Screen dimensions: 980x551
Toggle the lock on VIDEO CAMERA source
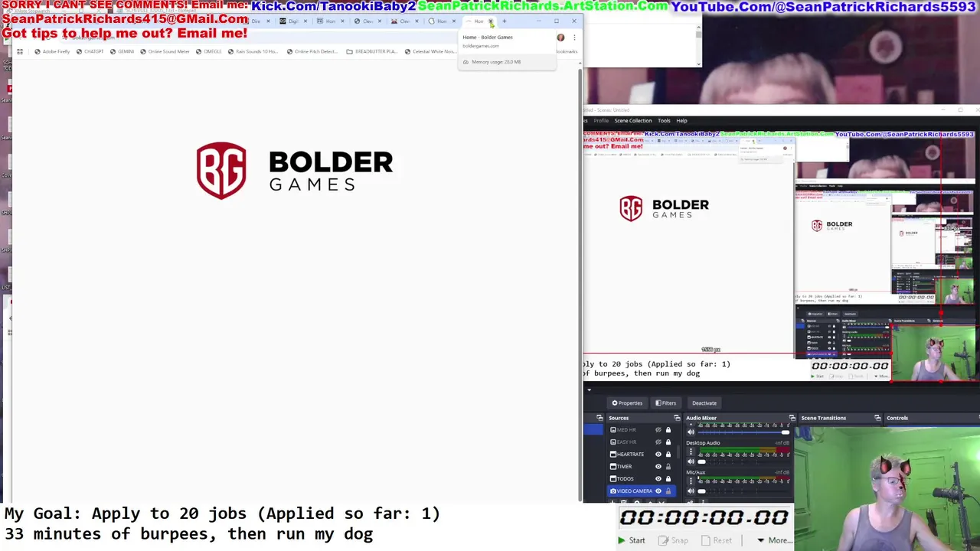coord(668,491)
